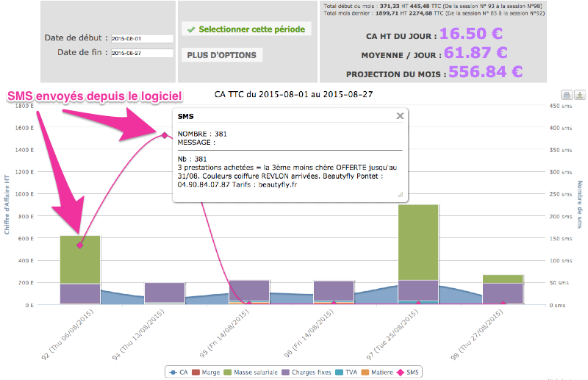Click the SMS diamond marker at 381

[165, 135]
